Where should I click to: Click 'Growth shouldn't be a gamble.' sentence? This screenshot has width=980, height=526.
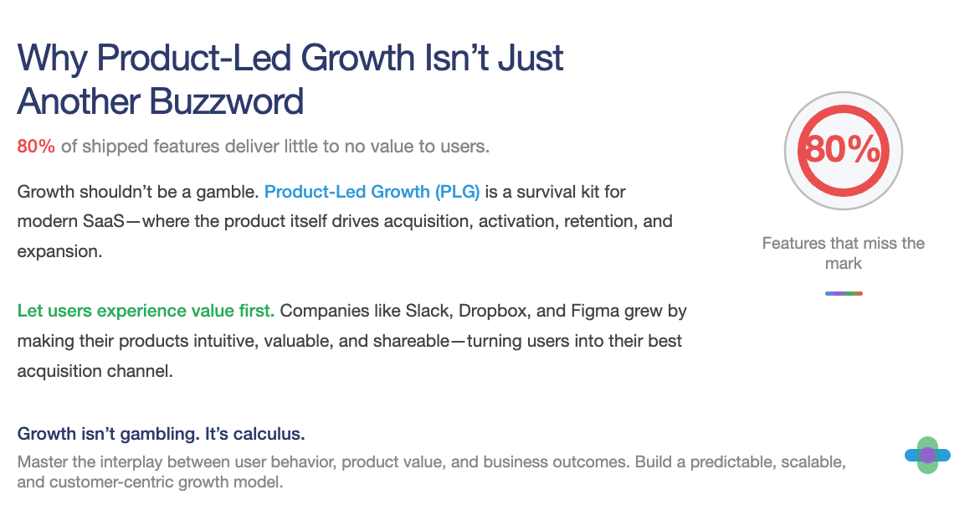point(137,191)
